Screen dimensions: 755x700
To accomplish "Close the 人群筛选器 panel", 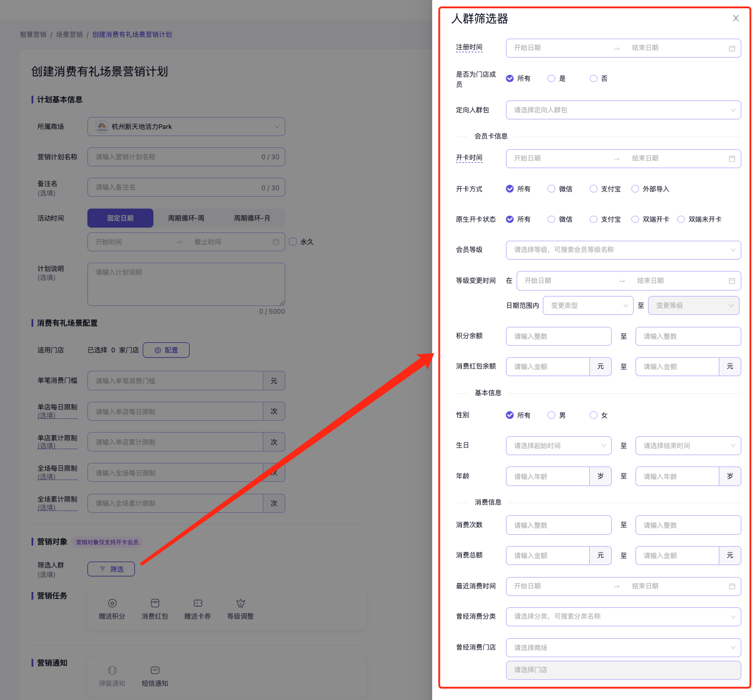I will [736, 18].
